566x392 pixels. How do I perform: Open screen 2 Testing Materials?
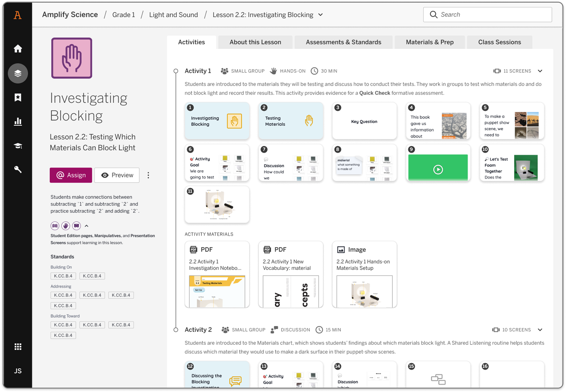click(x=291, y=121)
